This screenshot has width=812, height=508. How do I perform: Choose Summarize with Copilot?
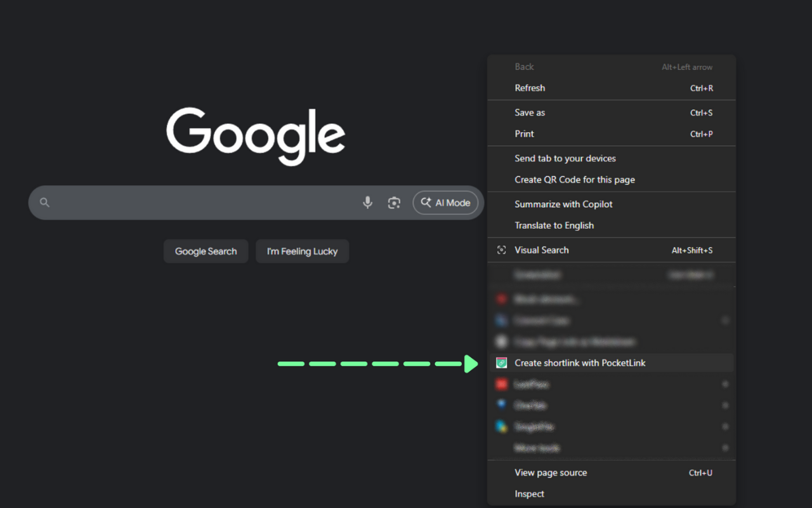[612, 204]
